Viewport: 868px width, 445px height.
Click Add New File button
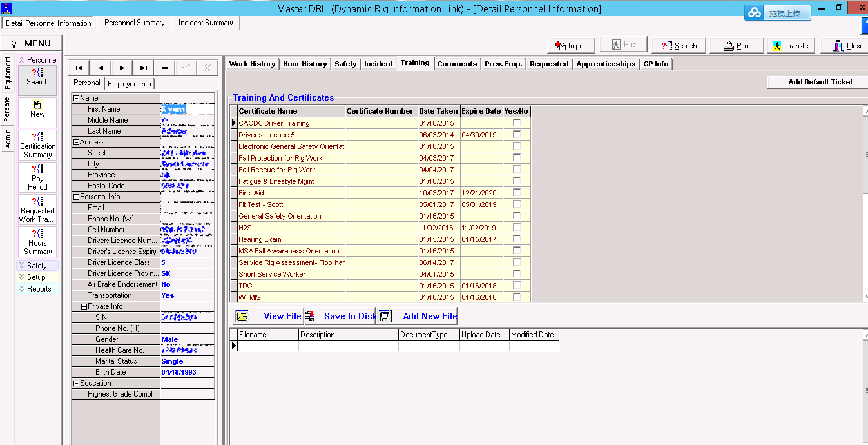click(418, 316)
